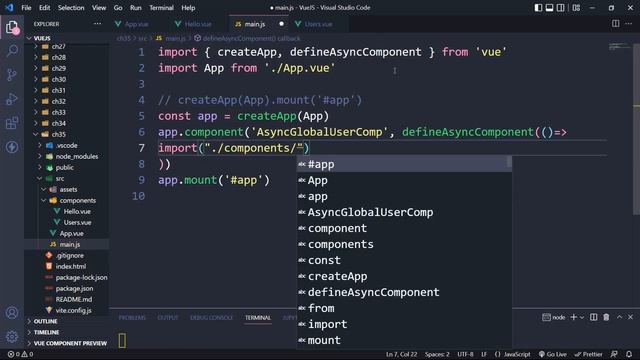Collapse the VUEJS workspace root
The width and height of the screenshot is (640, 360).
click(x=42, y=38)
